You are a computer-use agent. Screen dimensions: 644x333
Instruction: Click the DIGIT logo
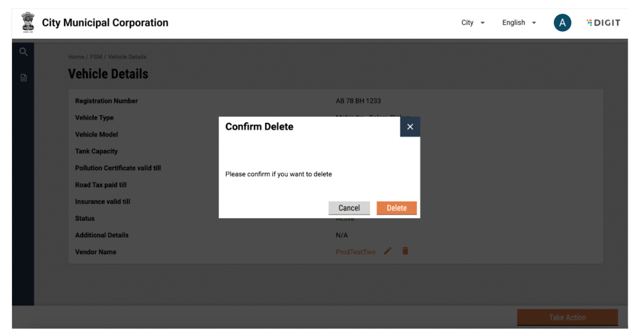click(603, 23)
